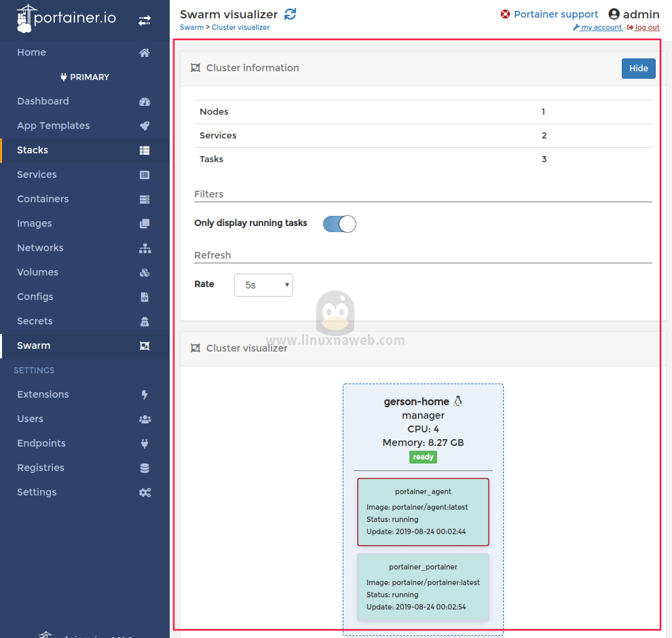
Task: Click the Secrets icon in sidebar
Action: pyautogui.click(x=145, y=321)
